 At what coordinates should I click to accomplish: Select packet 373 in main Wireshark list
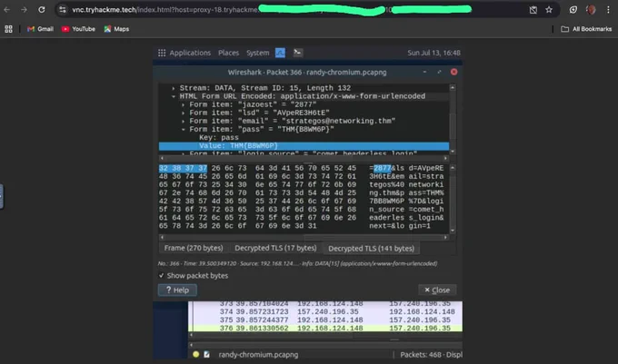(x=325, y=304)
